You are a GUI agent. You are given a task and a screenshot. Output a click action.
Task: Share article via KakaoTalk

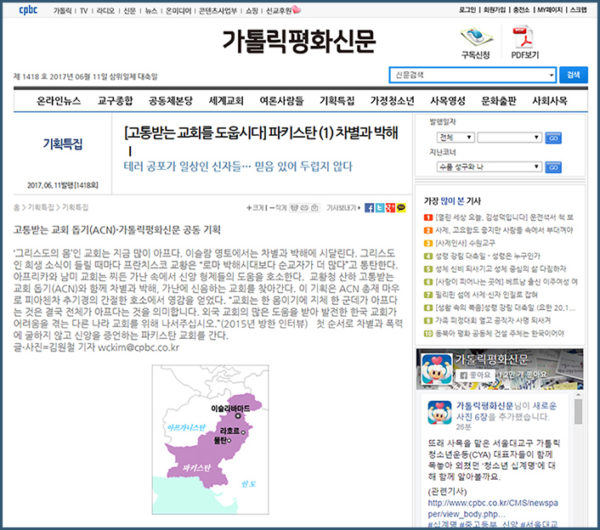click(401, 208)
